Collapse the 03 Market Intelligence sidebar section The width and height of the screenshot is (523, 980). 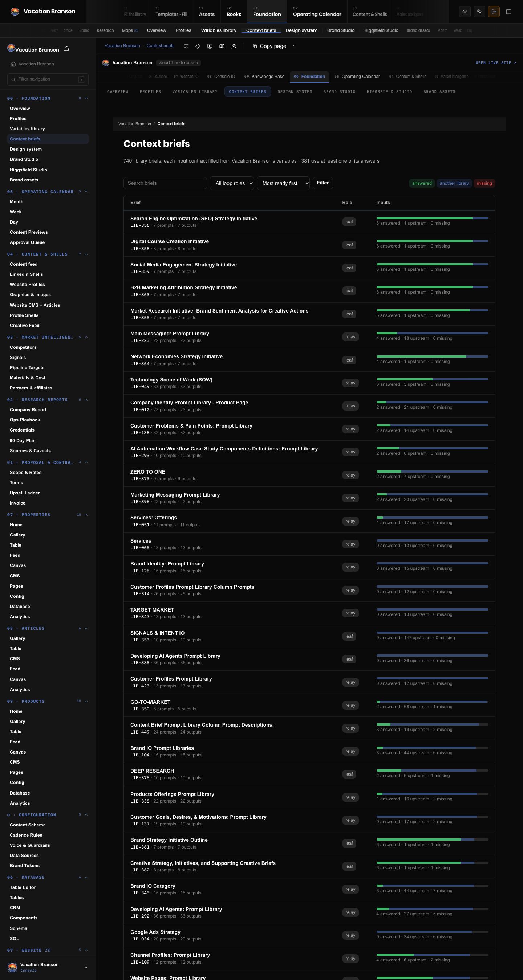86,337
